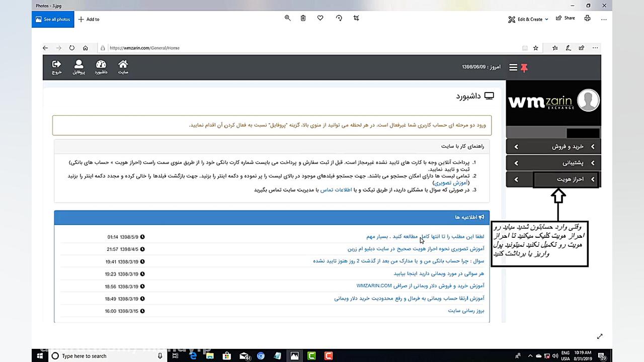Click the browser back arrow
This screenshot has width=644, height=362.
click(x=45, y=48)
